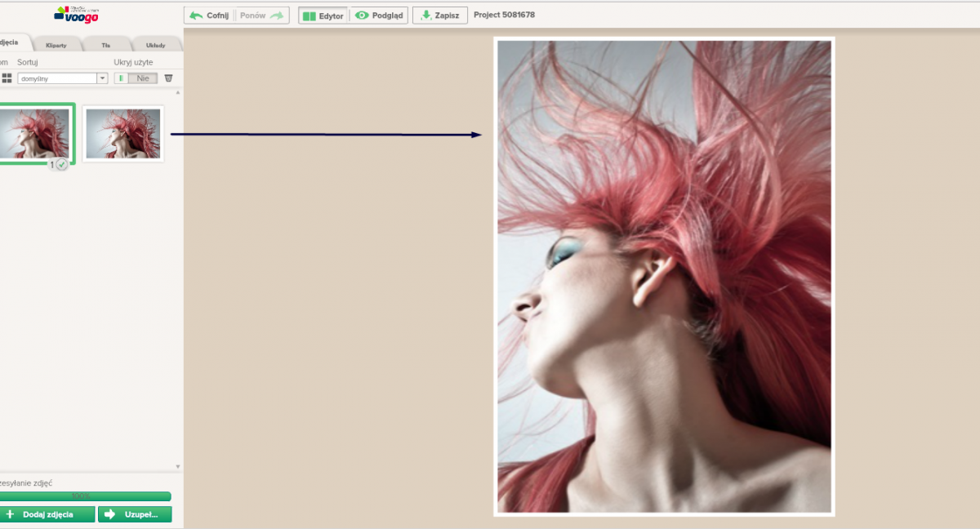Switch to Edytor mode
This screenshot has height=529, width=980.
click(323, 16)
